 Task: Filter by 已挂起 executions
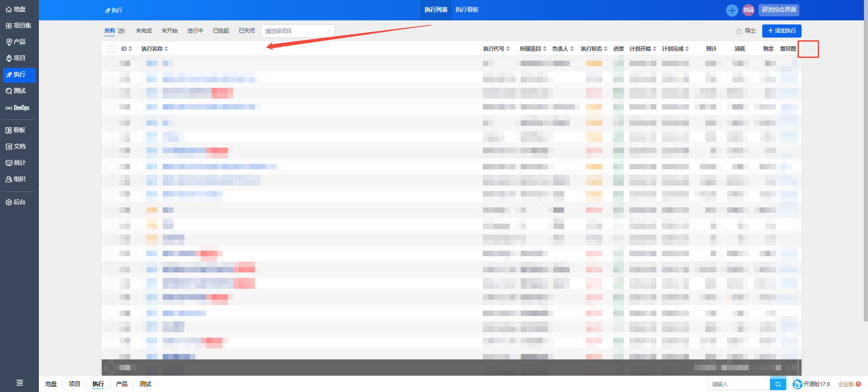(221, 31)
